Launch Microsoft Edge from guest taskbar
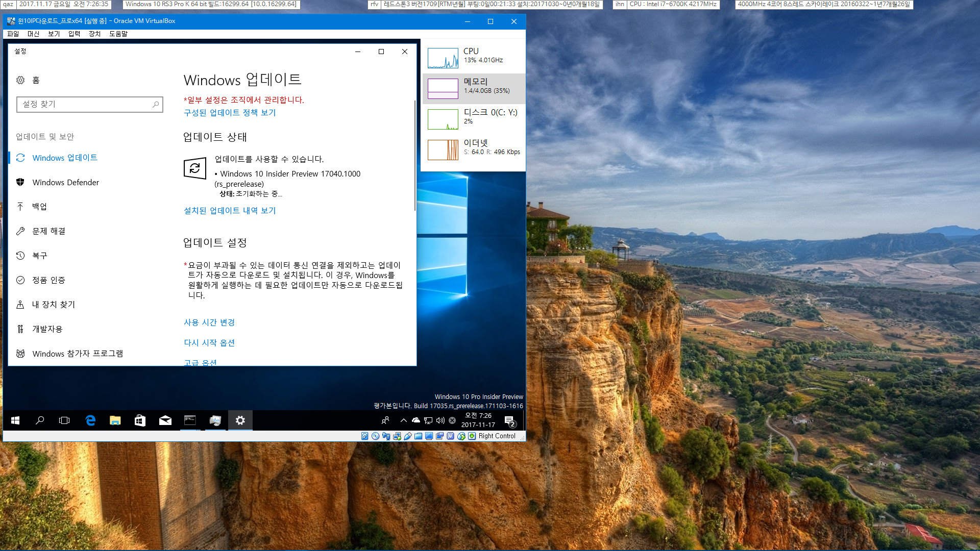This screenshot has height=551, width=980. coord(90,420)
